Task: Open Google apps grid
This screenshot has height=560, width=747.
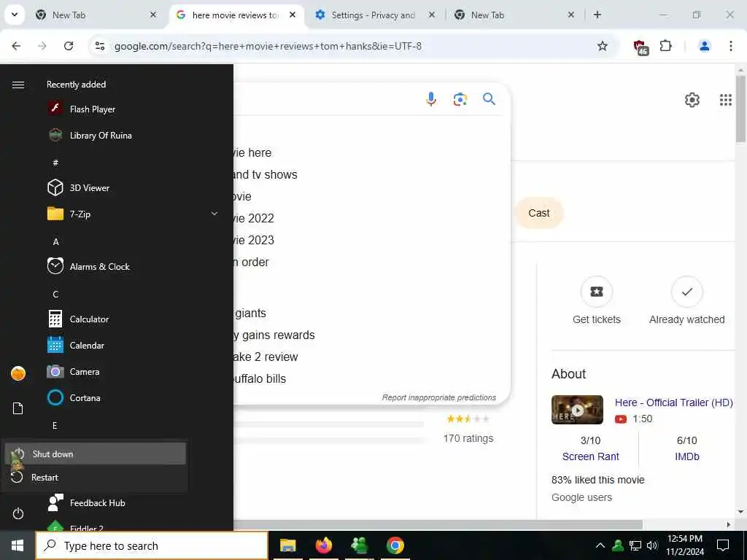Action: tap(726, 100)
